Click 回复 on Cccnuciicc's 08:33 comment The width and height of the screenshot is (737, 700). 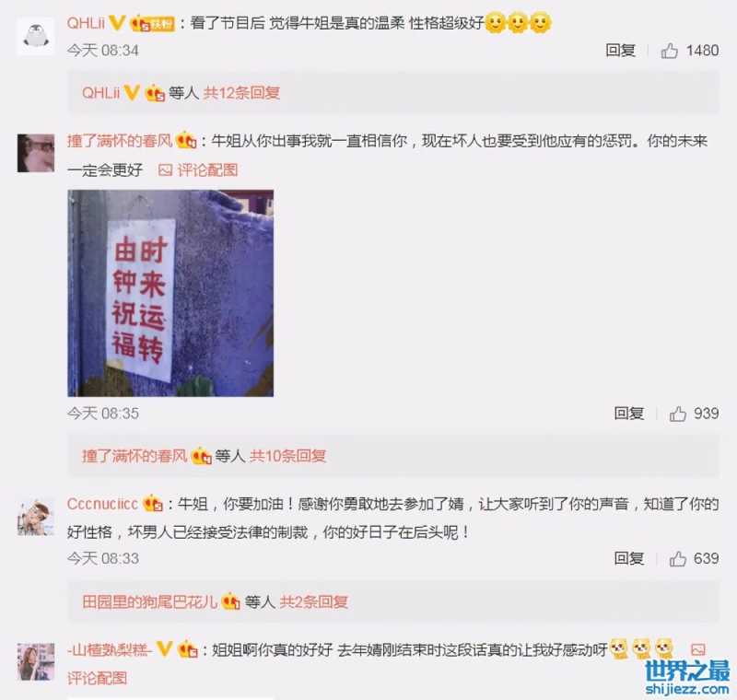point(629,558)
